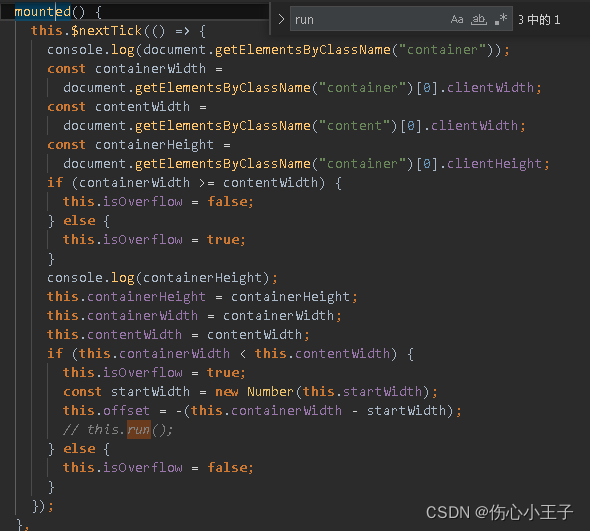Click 'clientHeight' property in code
This screenshot has height=531, width=590.
click(x=494, y=164)
